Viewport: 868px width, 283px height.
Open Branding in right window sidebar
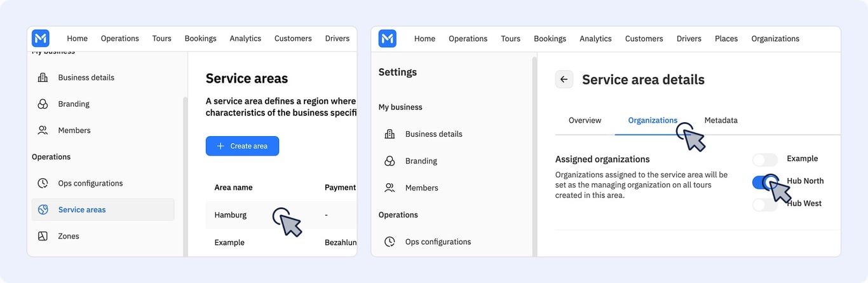tap(421, 161)
